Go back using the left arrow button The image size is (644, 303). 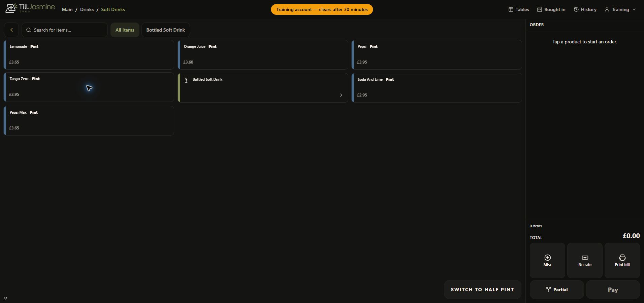(x=11, y=30)
